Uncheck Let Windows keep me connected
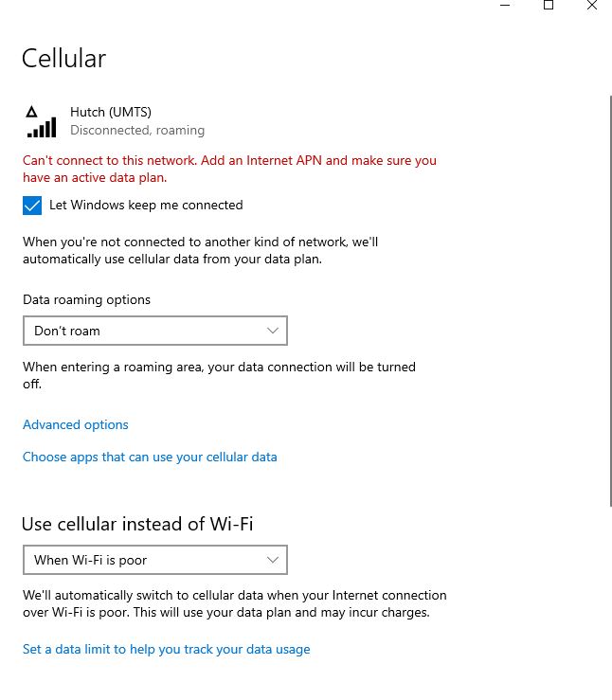 [x=32, y=206]
